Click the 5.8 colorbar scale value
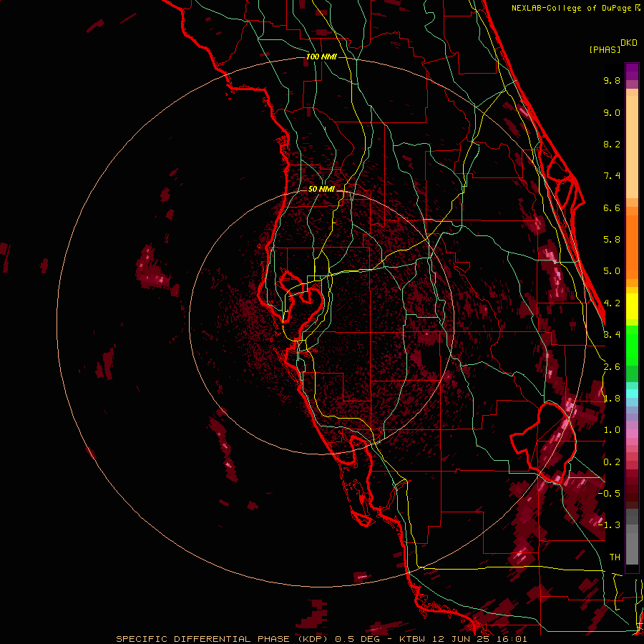 click(x=612, y=240)
